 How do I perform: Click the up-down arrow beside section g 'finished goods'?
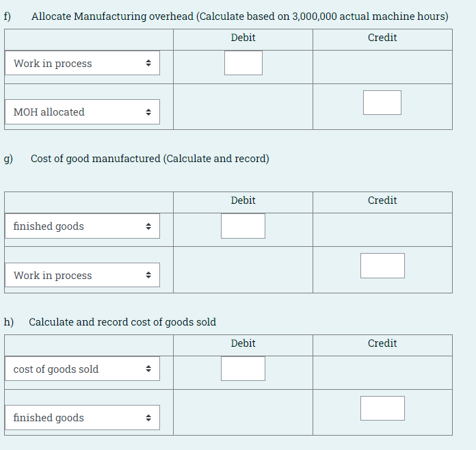(x=148, y=226)
